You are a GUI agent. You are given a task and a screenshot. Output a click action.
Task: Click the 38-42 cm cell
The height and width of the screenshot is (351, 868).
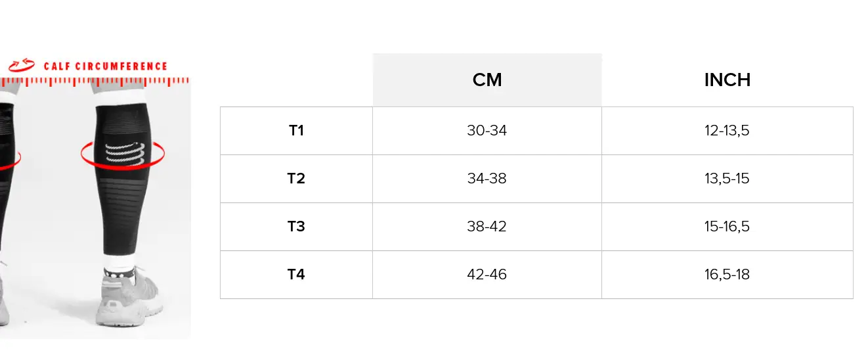487,227
